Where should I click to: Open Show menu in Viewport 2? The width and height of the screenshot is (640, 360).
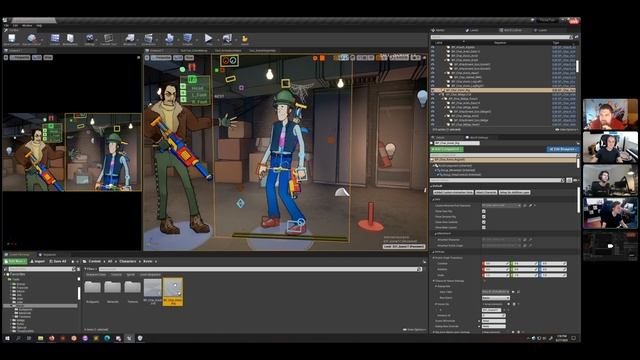click(189, 58)
